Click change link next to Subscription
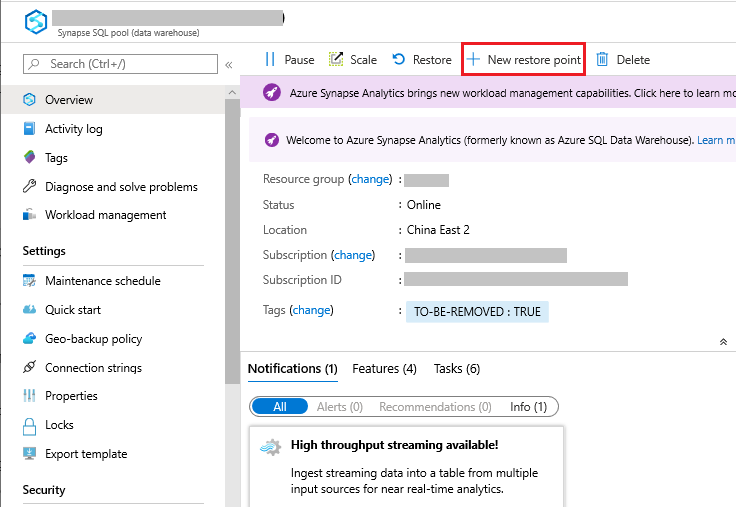 pos(354,255)
